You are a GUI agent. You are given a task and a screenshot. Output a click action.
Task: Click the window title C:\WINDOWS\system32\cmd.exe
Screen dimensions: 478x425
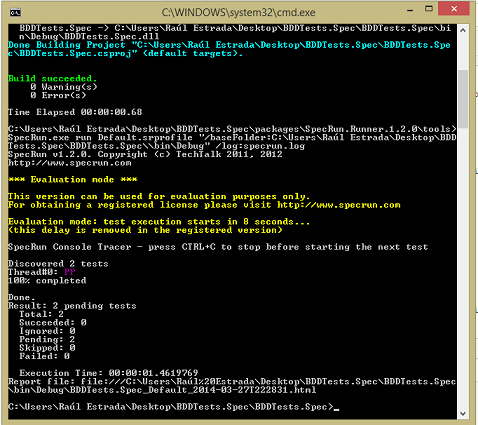[238, 13]
